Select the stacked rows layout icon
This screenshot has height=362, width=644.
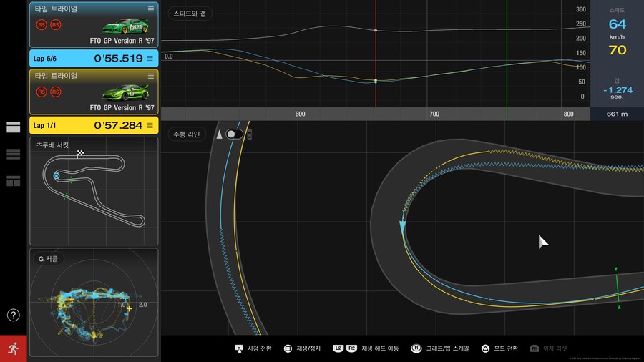point(14,154)
